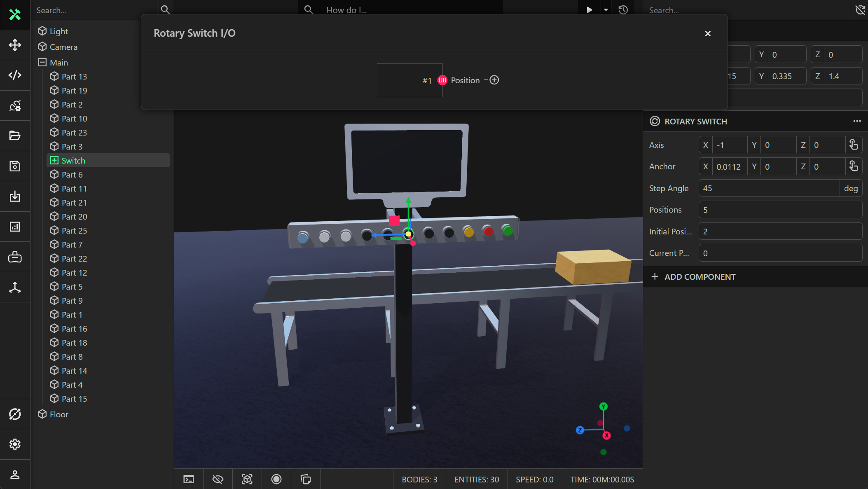Open Rotary Switch three-dots menu
This screenshot has height=489, width=868.
857,121
